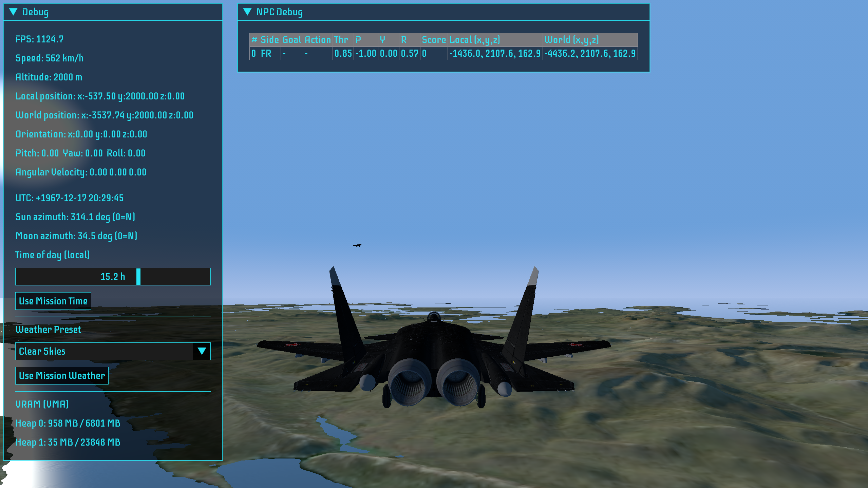
Task: Click the World (x,y,z) column header
Action: (571, 40)
